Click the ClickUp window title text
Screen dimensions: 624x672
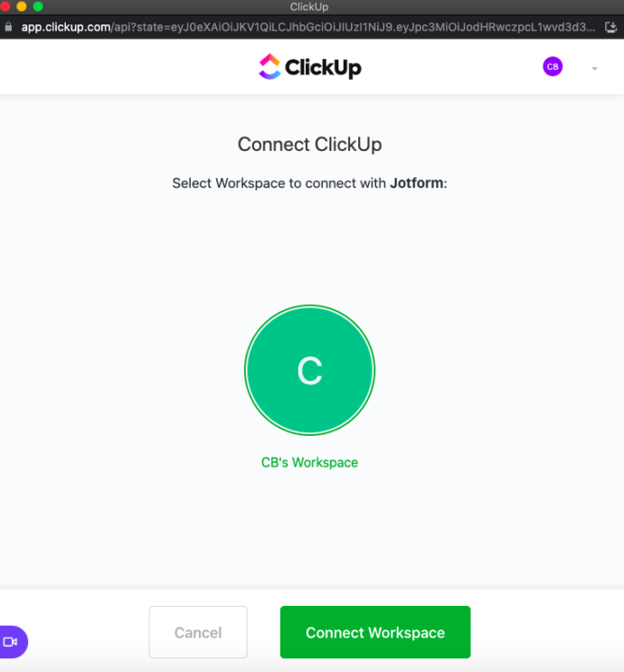click(x=309, y=7)
